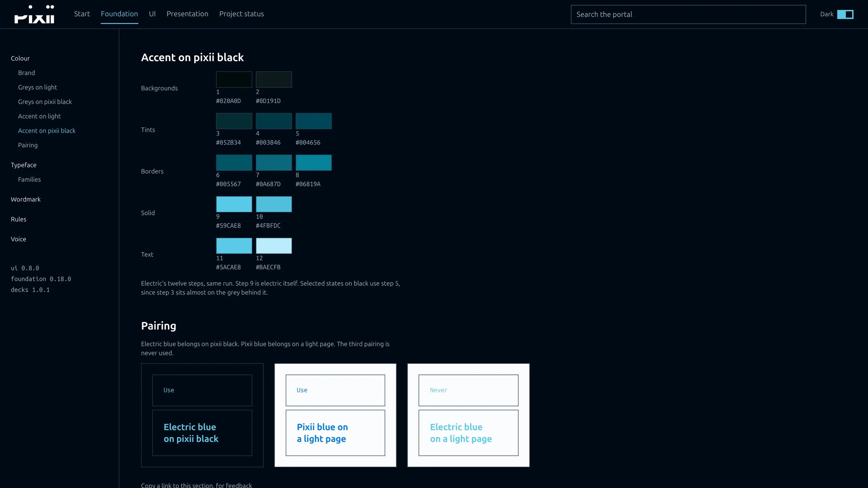Open Accent on light sidebar link

pos(39,116)
